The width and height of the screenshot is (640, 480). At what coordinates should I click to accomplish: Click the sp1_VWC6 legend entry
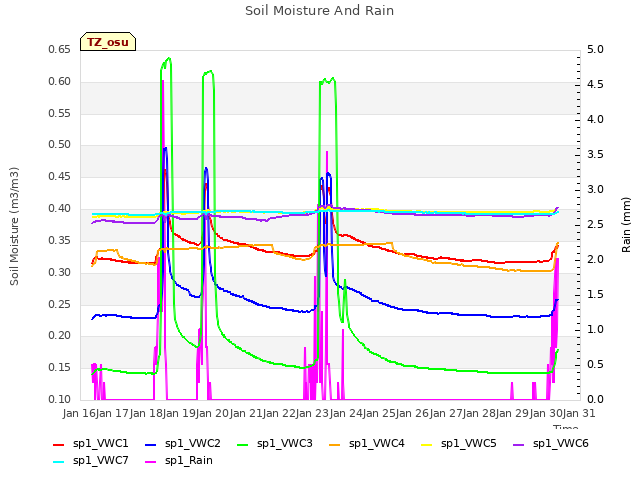click(551, 444)
